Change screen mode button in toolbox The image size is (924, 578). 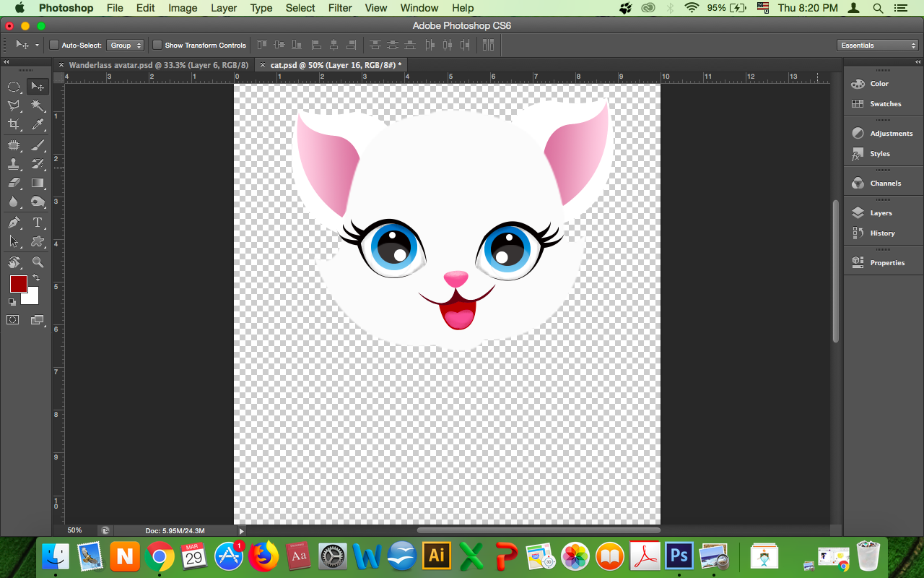coord(37,319)
